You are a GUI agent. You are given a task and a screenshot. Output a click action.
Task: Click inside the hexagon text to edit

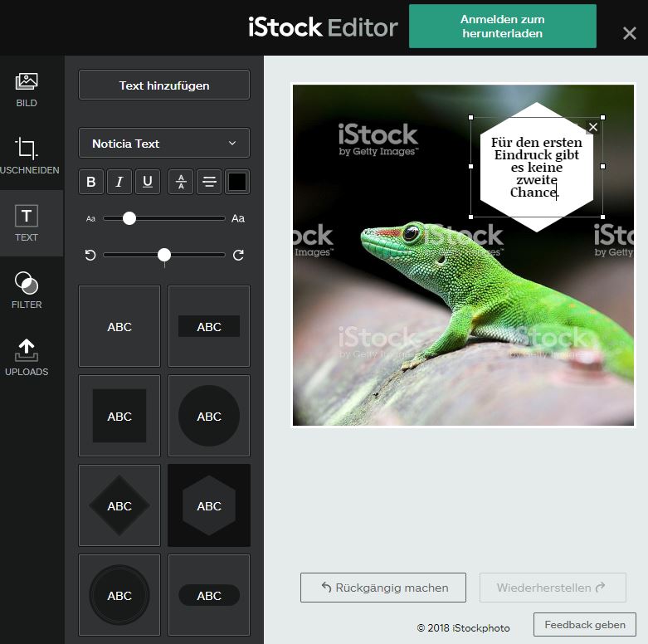click(x=537, y=167)
